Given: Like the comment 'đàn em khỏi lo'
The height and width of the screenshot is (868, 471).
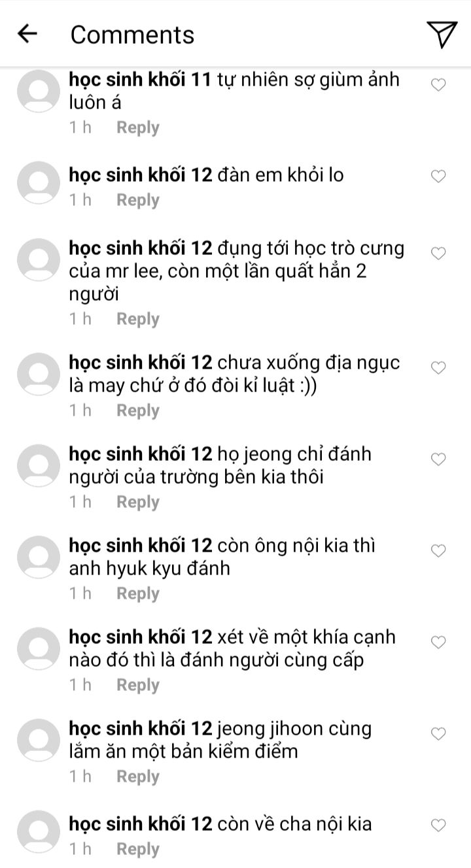Looking at the screenshot, I should (438, 176).
